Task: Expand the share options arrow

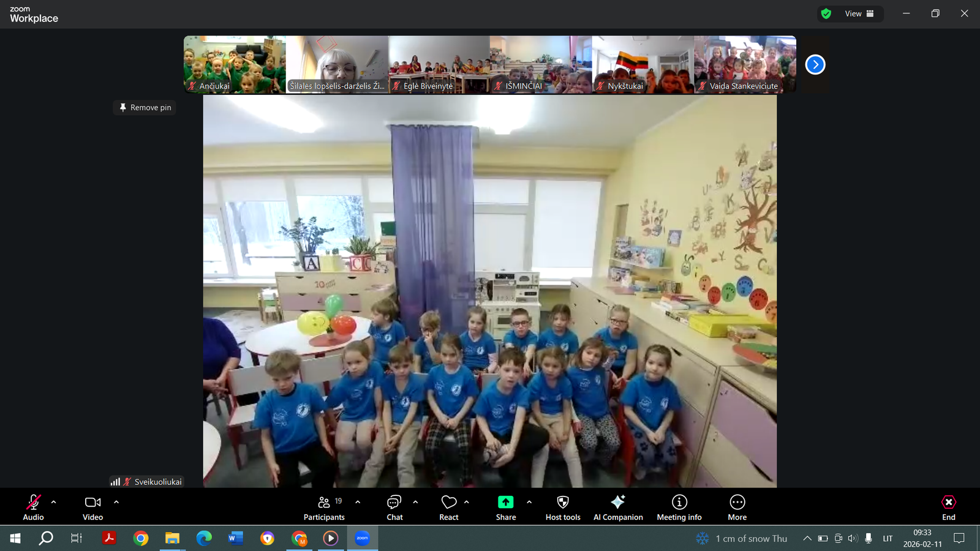Action: 529,502
